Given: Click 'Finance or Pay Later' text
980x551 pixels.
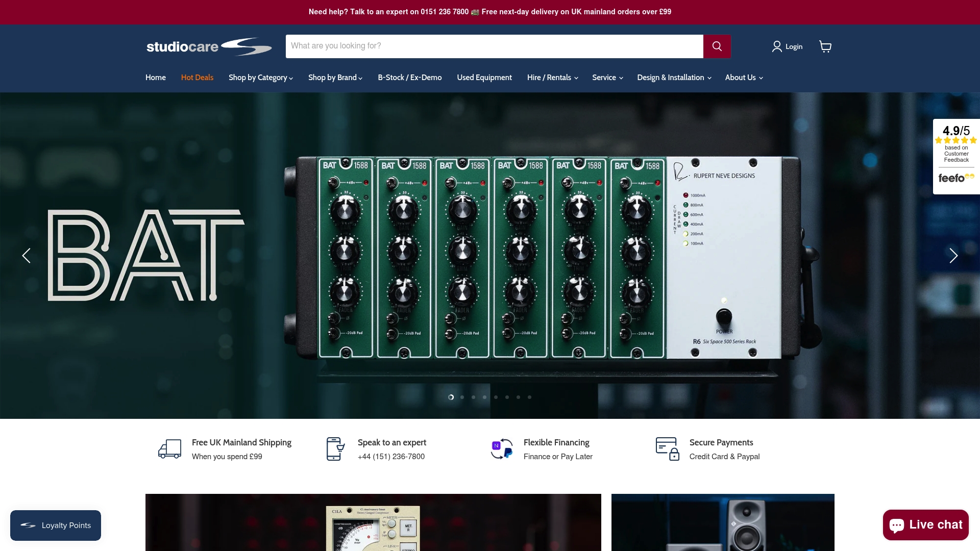Looking at the screenshot, I should coord(558,457).
